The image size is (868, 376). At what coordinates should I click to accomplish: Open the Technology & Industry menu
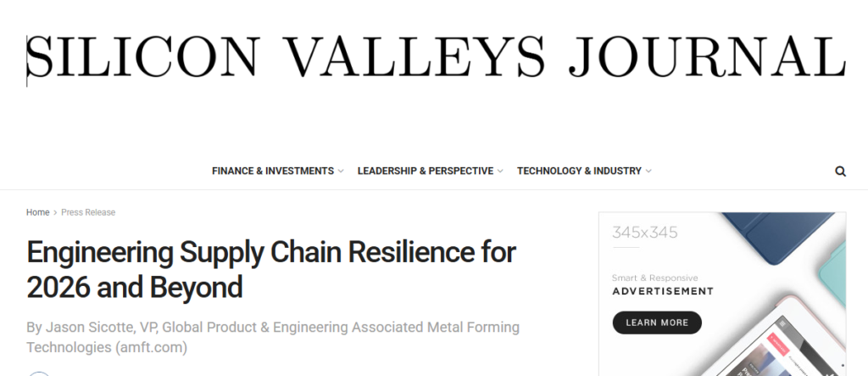[579, 171]
